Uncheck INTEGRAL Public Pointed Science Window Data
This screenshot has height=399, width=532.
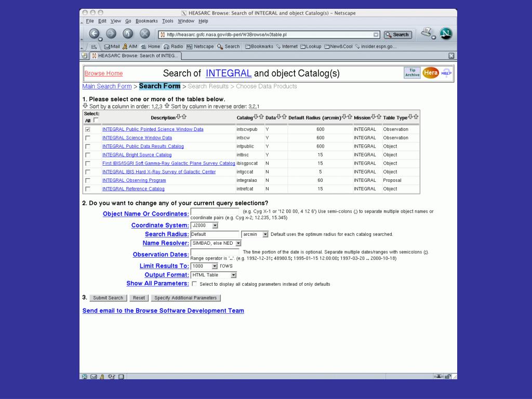coord(88,129)
